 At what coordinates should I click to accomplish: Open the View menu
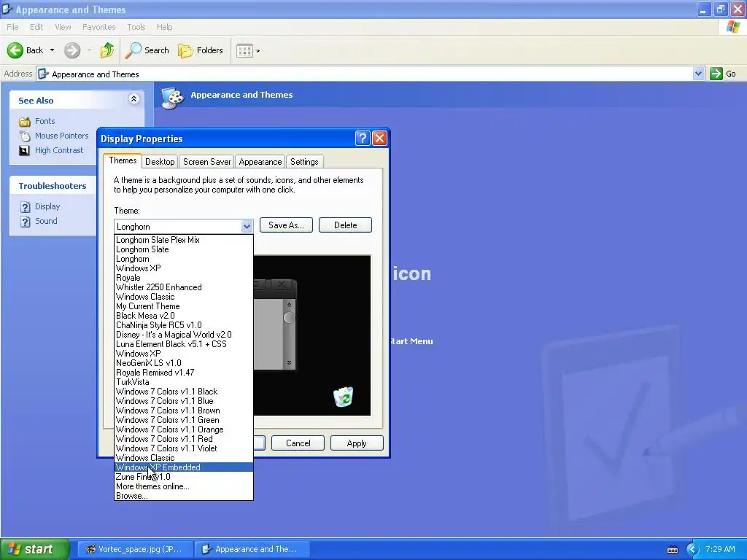63,27
